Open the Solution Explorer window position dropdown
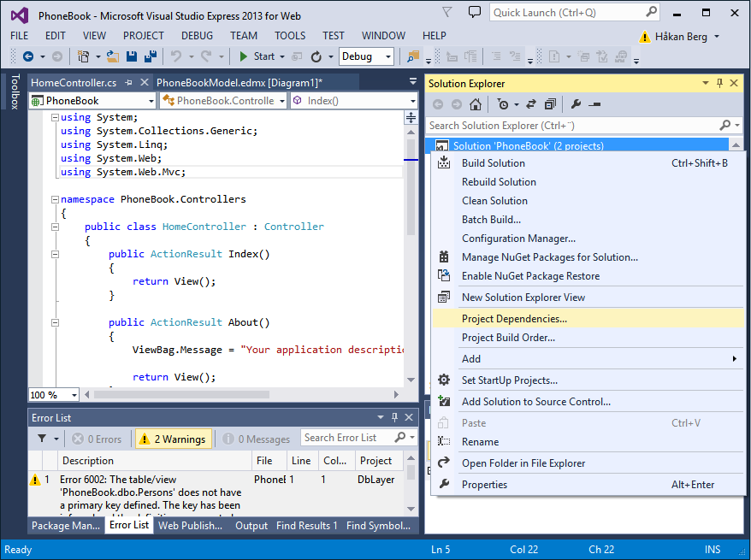This screenshot has width=751, height=560. click(x=706, y=83)
